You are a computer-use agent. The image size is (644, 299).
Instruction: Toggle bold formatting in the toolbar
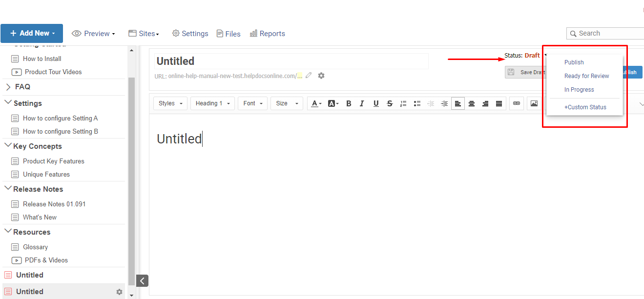point(349,103)
